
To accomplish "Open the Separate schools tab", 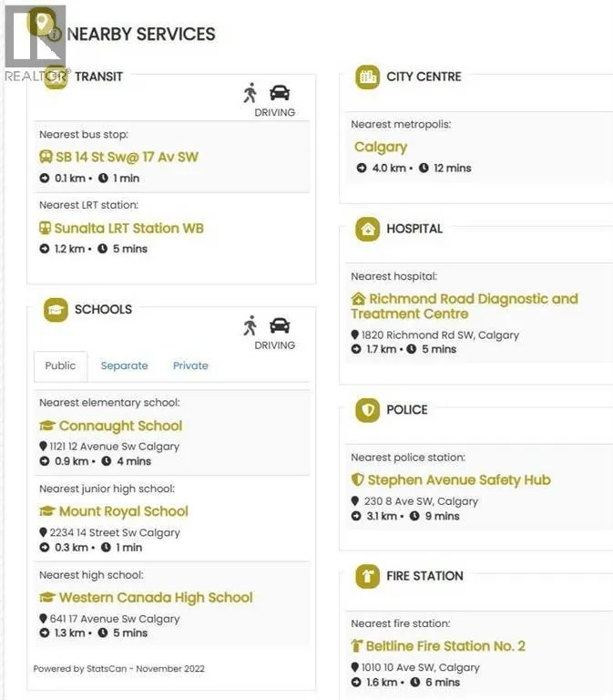I will tap(124, 365).
